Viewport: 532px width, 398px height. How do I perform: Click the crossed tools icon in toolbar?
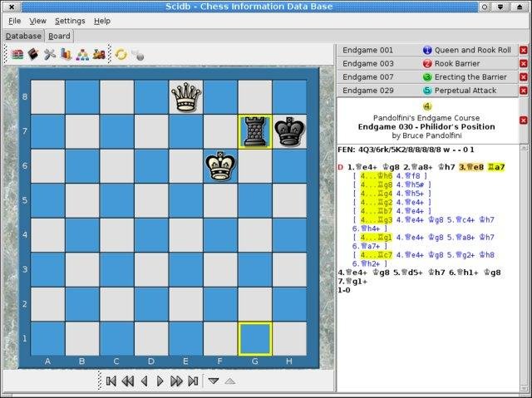coord(50,54)
